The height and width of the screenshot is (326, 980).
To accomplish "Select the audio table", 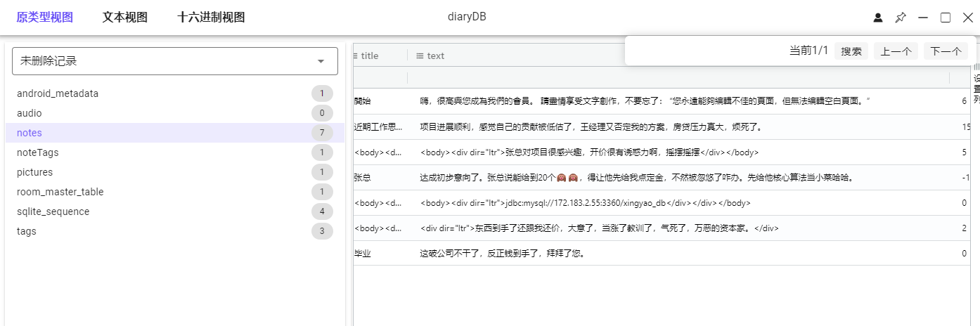I will point(30,113).
